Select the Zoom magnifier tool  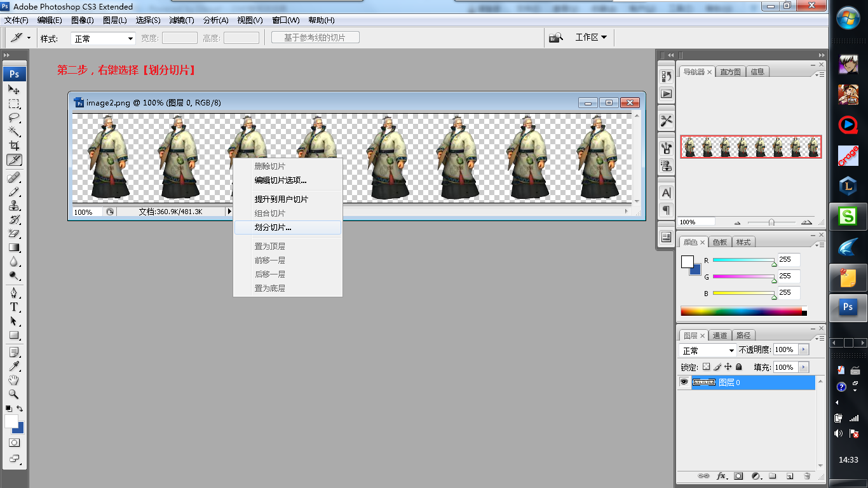tap(14, 394)
